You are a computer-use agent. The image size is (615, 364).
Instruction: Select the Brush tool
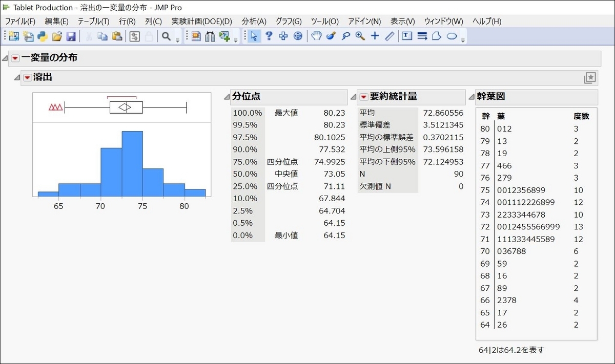[331, 36]
